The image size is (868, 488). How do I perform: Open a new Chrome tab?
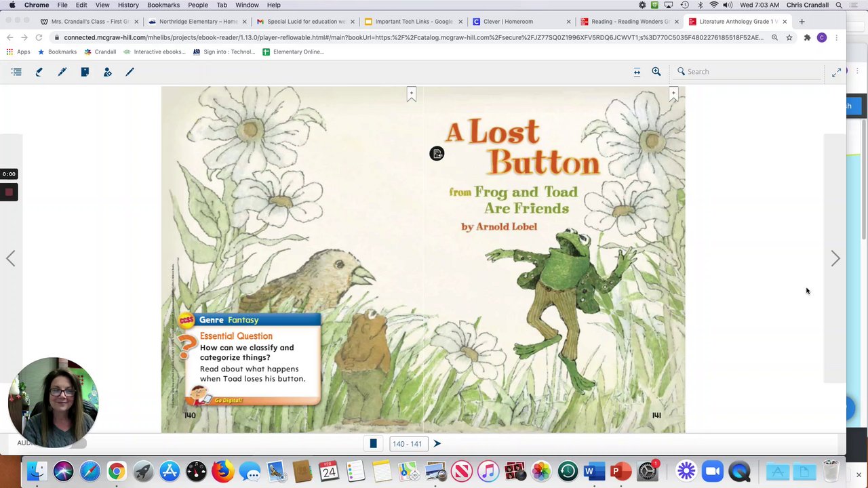pos(802,22)
